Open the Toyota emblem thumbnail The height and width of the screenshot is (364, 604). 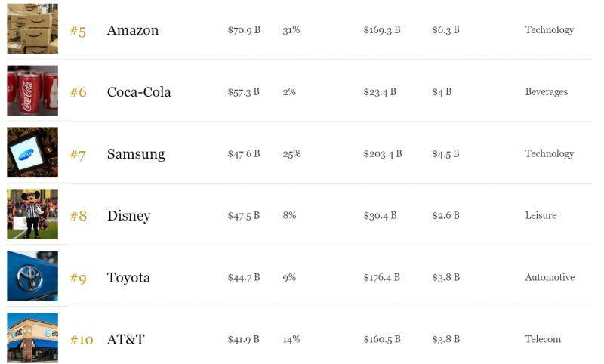coord(32,276)
